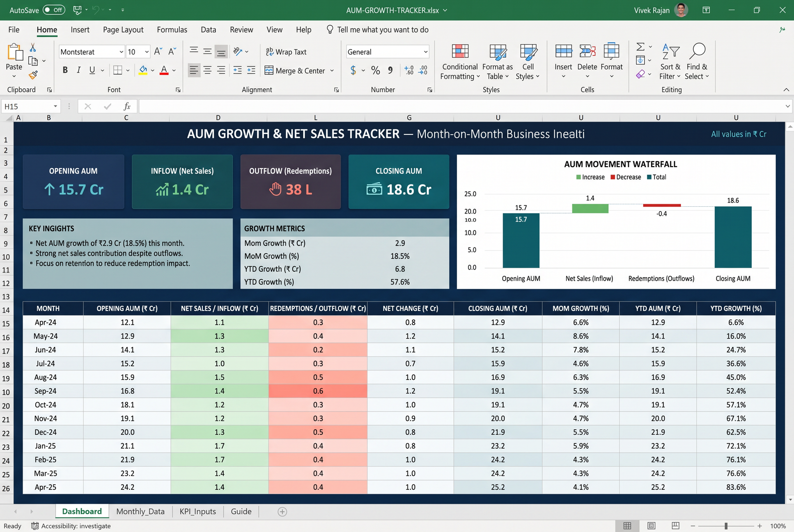Viewport: 794px width, 532px height.
Task: Open the Formulas ribbon tab
Action: click(172, 30)
